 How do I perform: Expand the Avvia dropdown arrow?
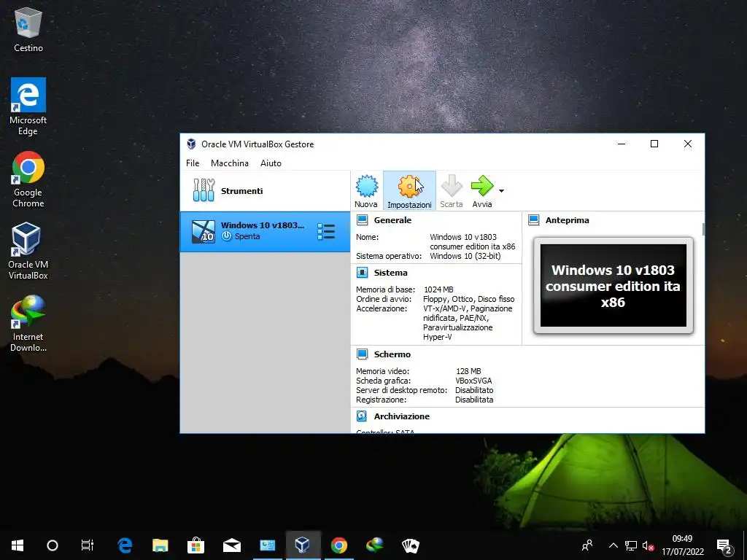[501, 191]
